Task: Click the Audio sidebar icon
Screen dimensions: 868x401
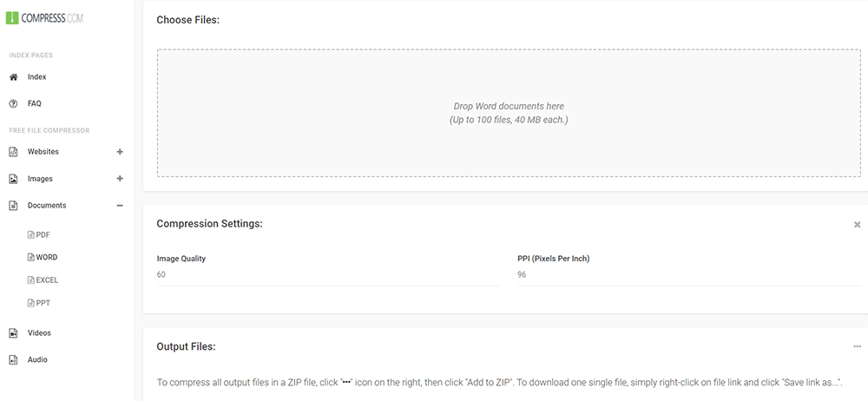Action: [13, 359]
